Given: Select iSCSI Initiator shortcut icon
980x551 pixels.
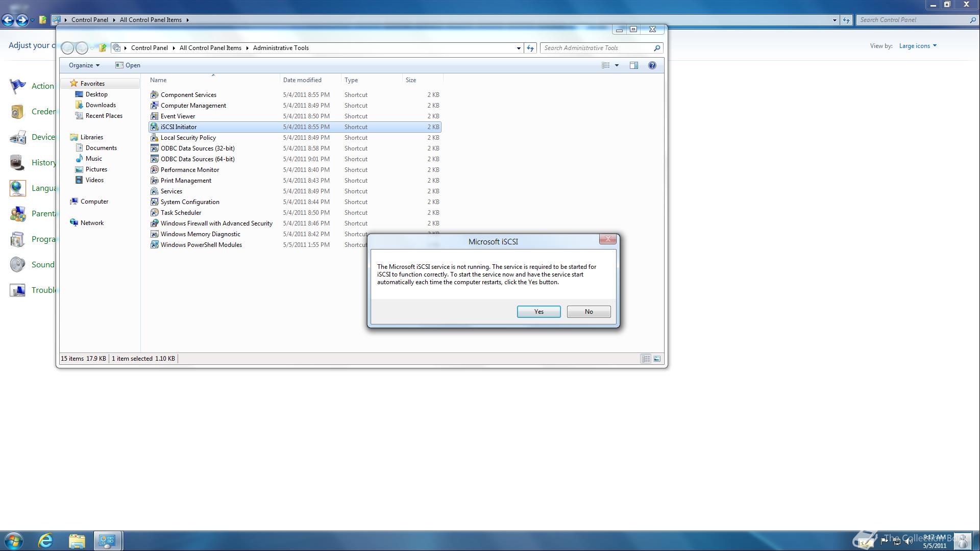Looking at the screenshot, I should click(154, 127).
